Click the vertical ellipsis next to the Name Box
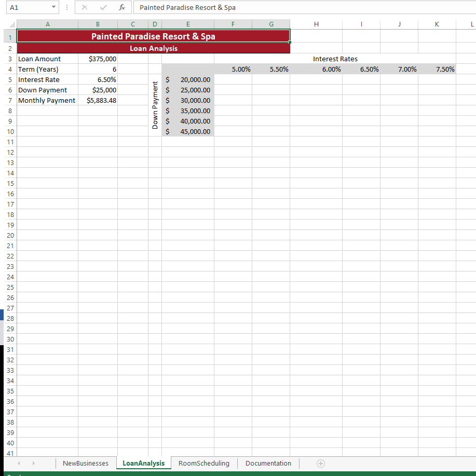 (x=67, y=7)
